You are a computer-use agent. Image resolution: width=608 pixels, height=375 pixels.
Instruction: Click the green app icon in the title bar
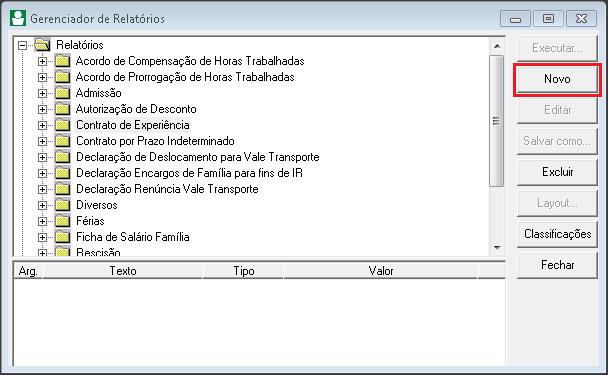[18, 18]
